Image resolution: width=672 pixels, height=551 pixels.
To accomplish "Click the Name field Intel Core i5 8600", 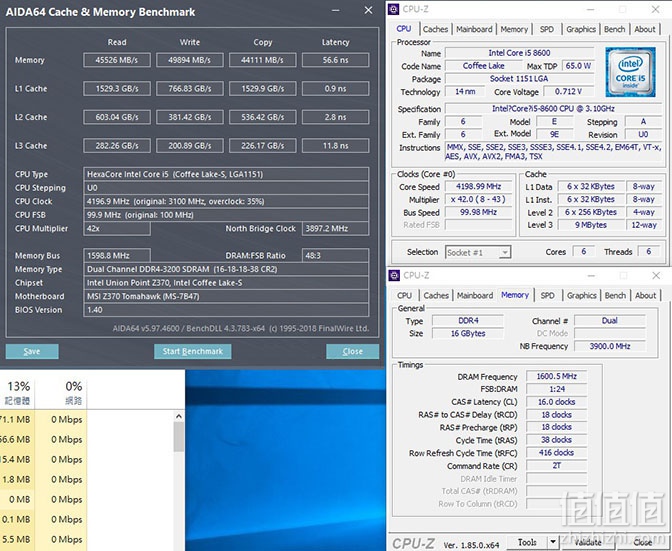I will [x=519, y=53].
